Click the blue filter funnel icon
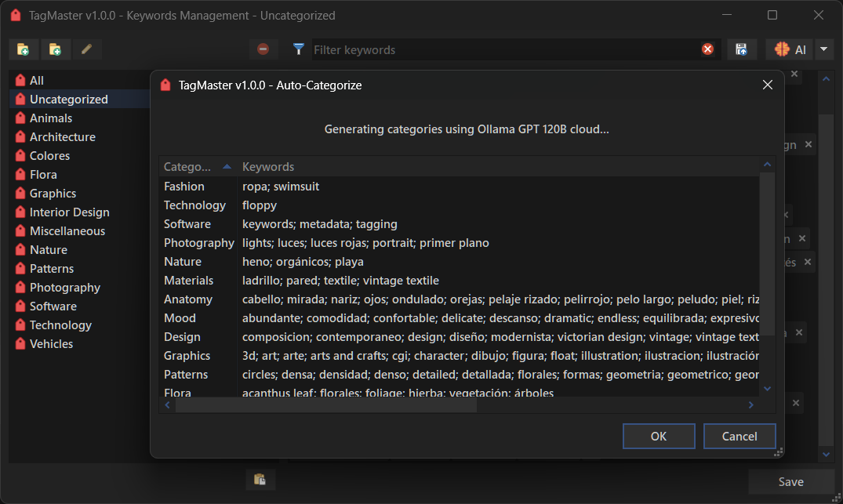Image resolution: width=843 pixels, height=504 pixels. (299, 49)
